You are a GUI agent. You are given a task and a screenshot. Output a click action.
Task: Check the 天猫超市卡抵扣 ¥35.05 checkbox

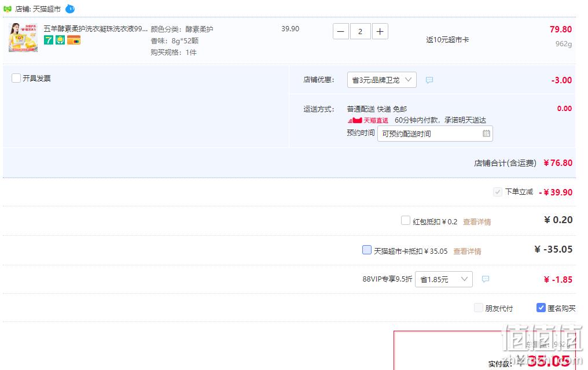367,250
